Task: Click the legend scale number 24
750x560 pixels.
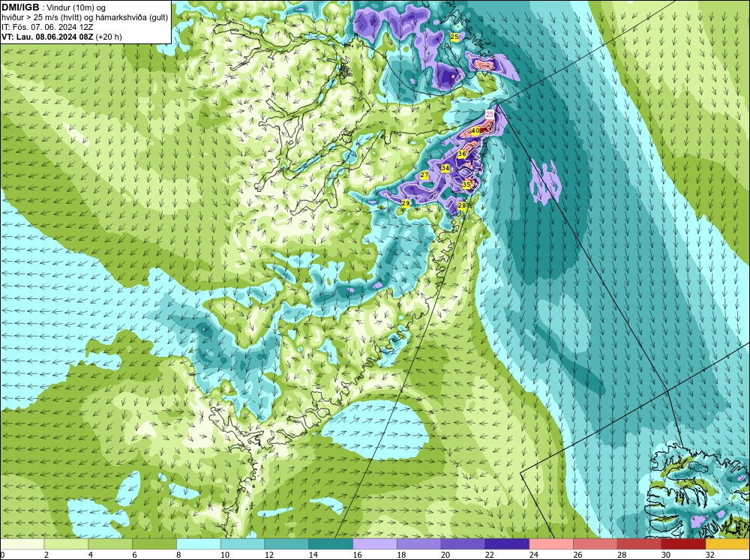Action: [534, 555]
